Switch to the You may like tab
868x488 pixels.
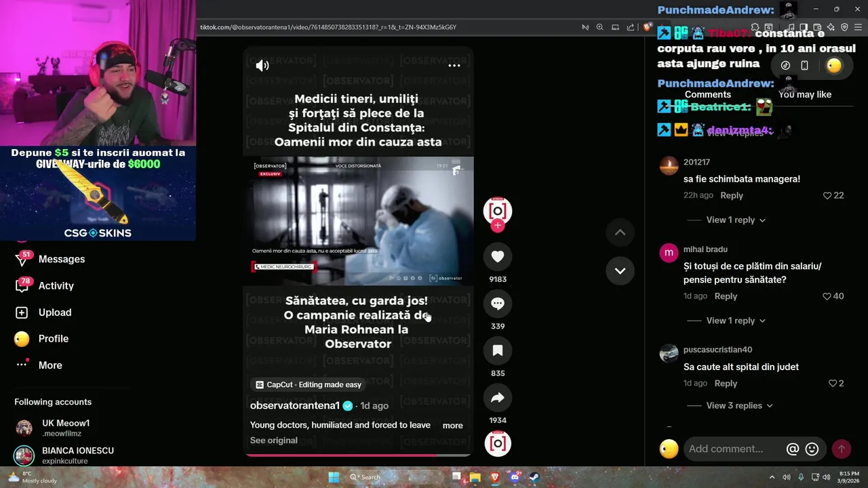click(804, 95)
